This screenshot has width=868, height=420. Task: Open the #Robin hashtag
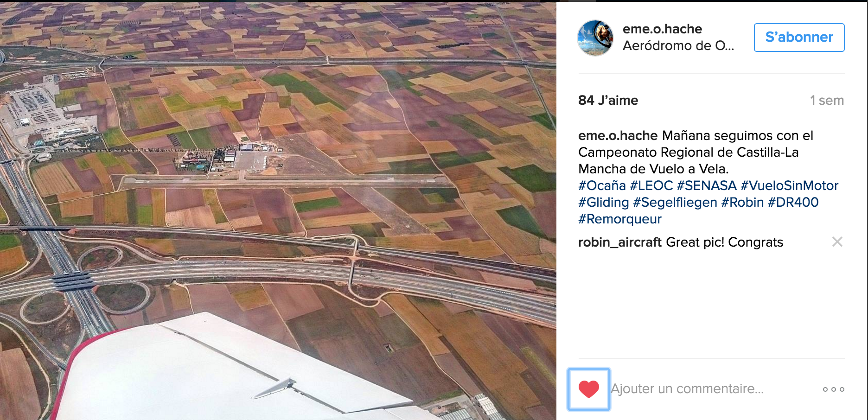(x=742, y=202)
